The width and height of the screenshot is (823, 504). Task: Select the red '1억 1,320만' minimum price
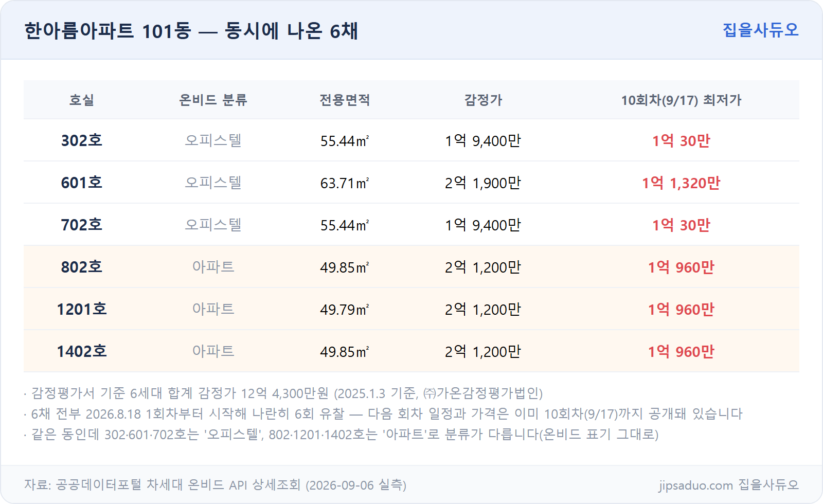(681, 183)
